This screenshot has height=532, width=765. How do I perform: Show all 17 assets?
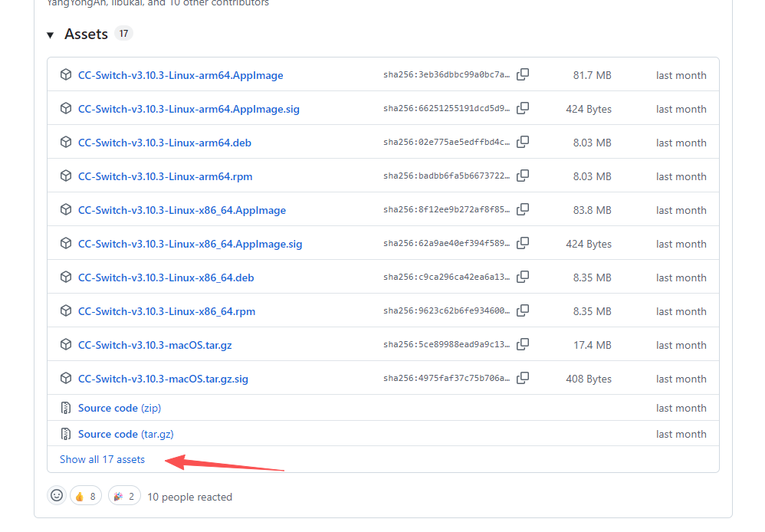tap(103, 459)
